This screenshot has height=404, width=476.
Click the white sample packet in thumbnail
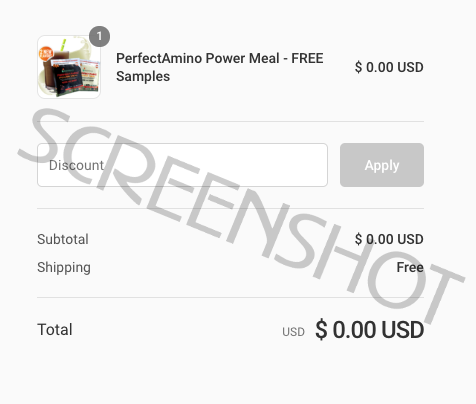click(90, 76)
